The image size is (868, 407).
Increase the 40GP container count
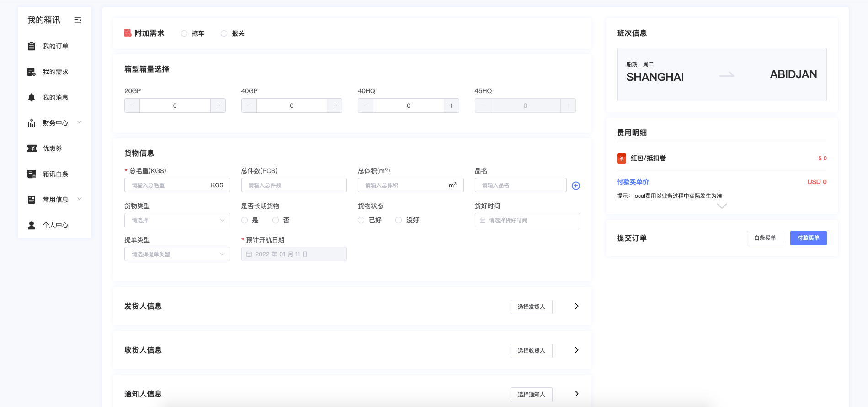(x=335, y=106)
